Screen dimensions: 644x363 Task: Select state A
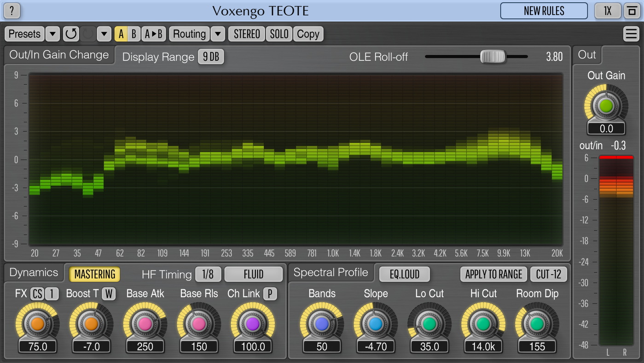(x=121, y=34)
